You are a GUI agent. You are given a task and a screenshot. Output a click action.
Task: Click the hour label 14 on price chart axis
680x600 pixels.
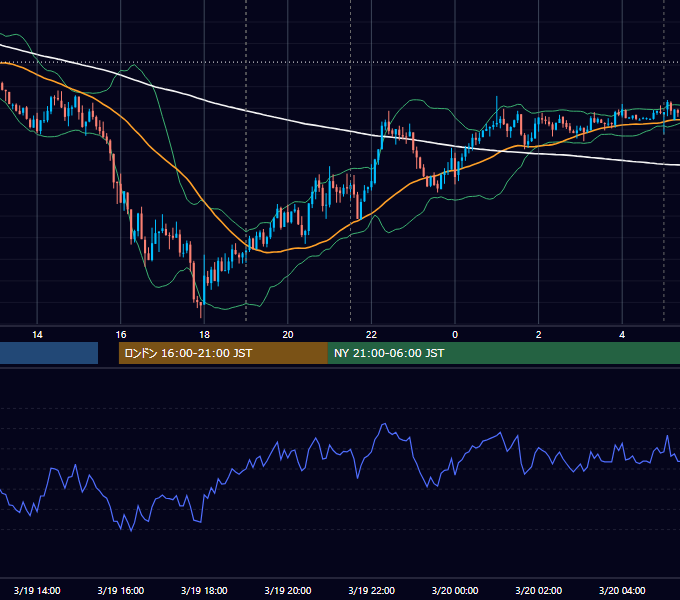[37, 335]
